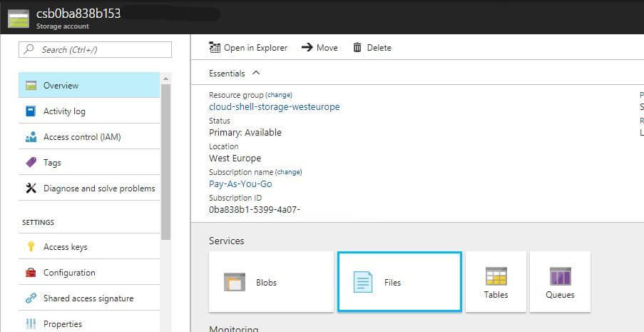Collapse the Essentials section chevron
The height and width of the screenshot is (332, 644).
tap(256, 73)
